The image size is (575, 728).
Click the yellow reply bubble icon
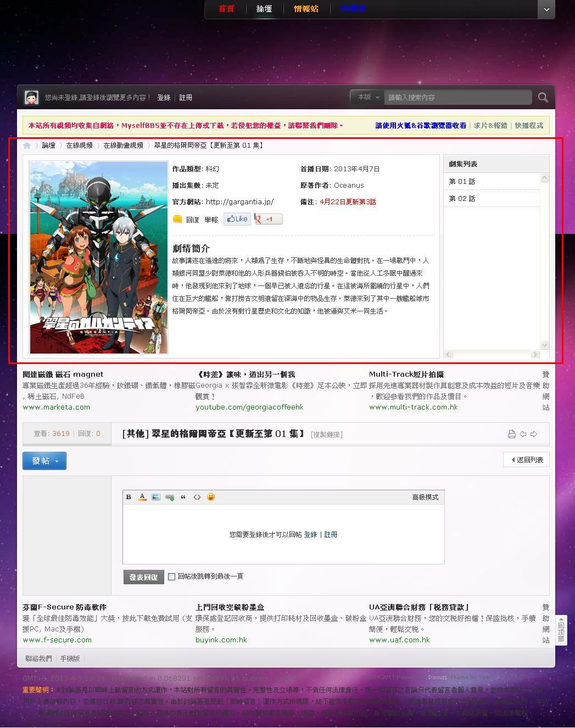(x=177, y=219)
